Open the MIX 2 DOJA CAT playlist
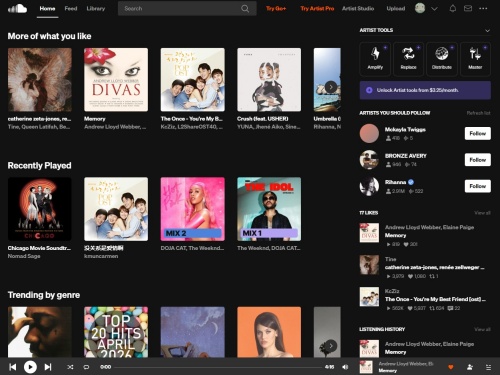Image resolution: width=500 pixels, height=375 pixels. [x=193, y=209]
